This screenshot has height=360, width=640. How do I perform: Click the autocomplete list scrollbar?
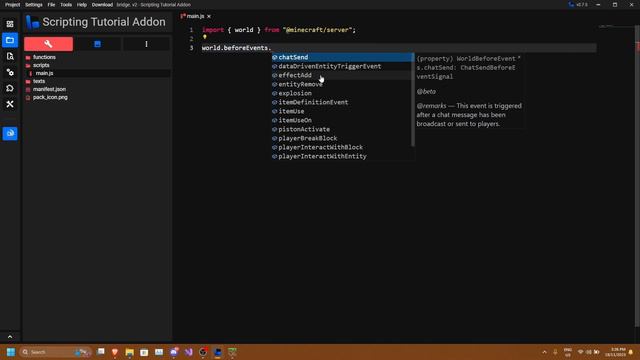click(x=413, y=100)
